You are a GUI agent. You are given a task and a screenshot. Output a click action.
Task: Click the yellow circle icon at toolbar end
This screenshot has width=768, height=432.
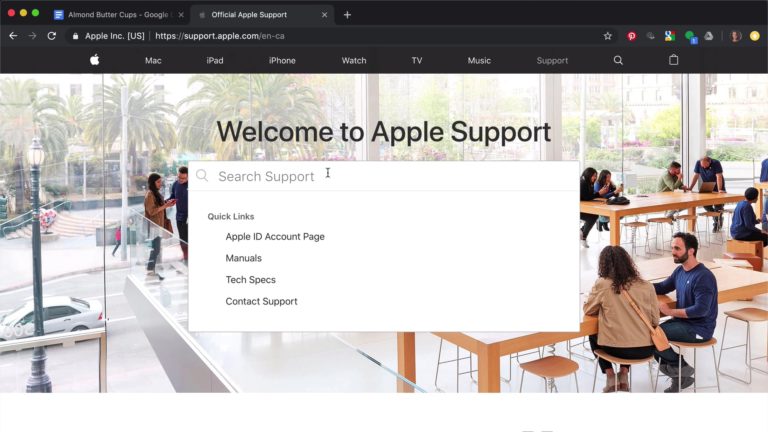(x=755, y=36)
